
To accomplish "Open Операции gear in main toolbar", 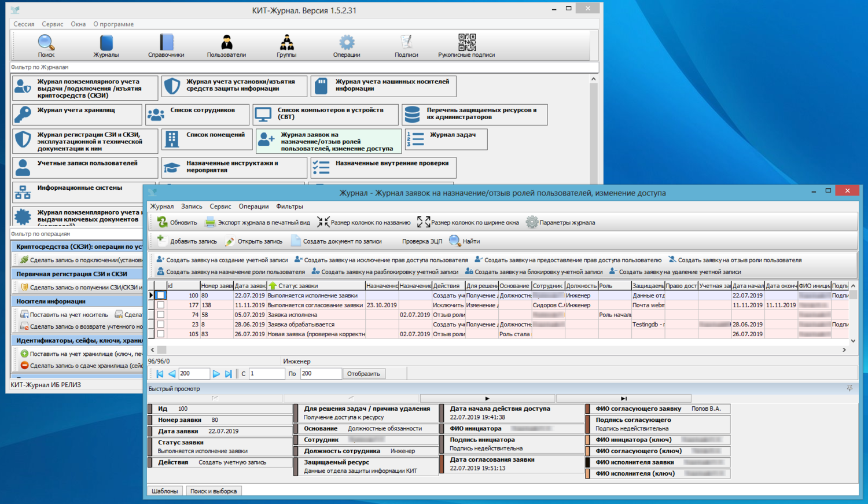I will point(347,46).
